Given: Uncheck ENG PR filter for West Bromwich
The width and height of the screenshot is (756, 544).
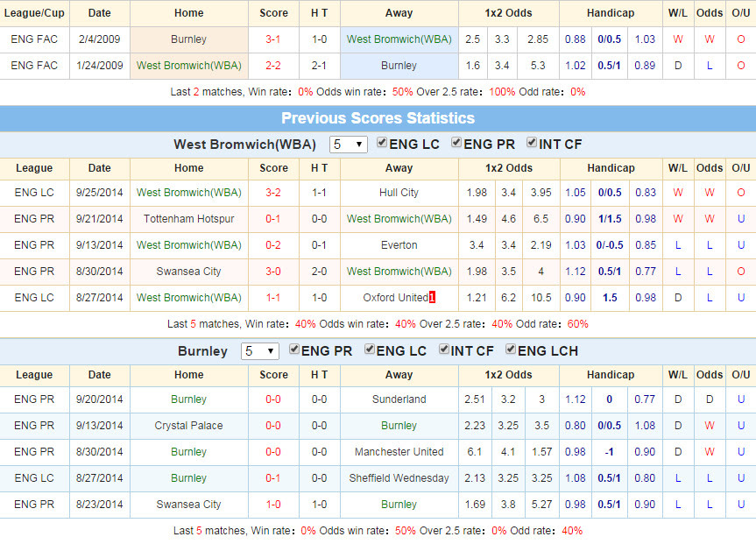Looking at the screenshot, I should pyautogui.click(x=456, y=142).
